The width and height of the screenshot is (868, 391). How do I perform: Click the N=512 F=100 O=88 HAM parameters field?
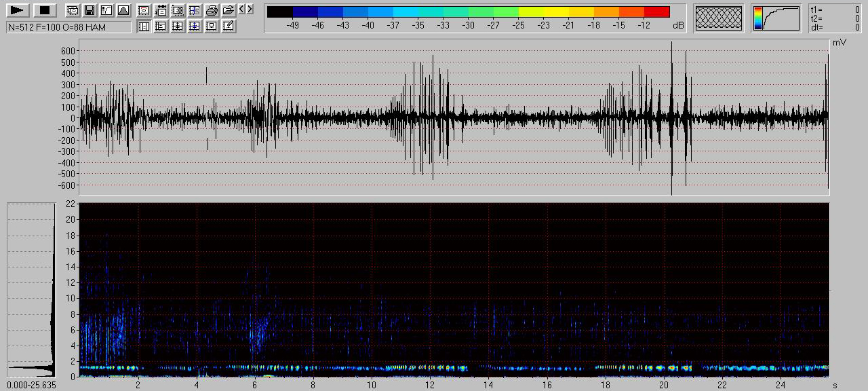(68, 26)
